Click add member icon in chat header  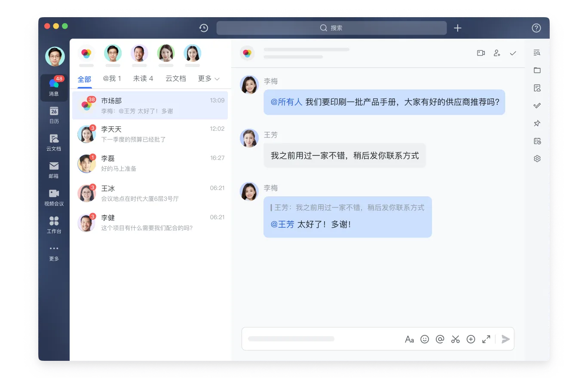[497, 53]
